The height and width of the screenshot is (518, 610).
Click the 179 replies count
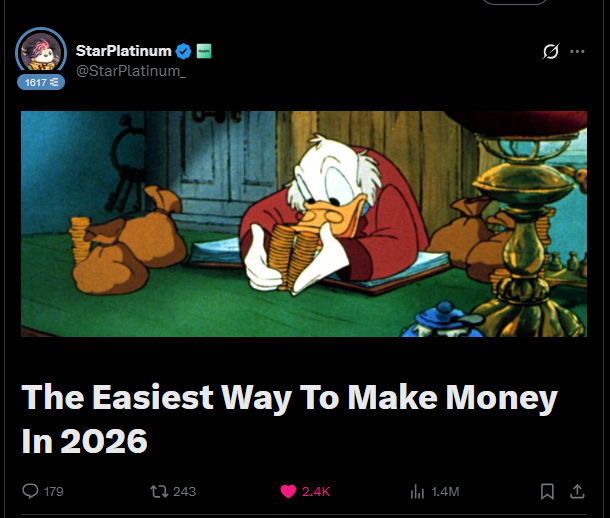53,492
